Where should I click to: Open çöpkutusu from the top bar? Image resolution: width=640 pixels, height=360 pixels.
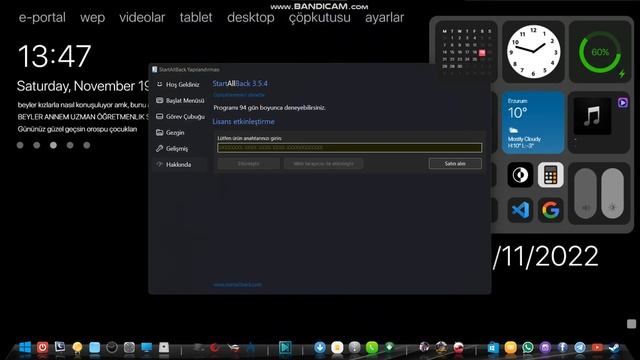pos(320,18)
